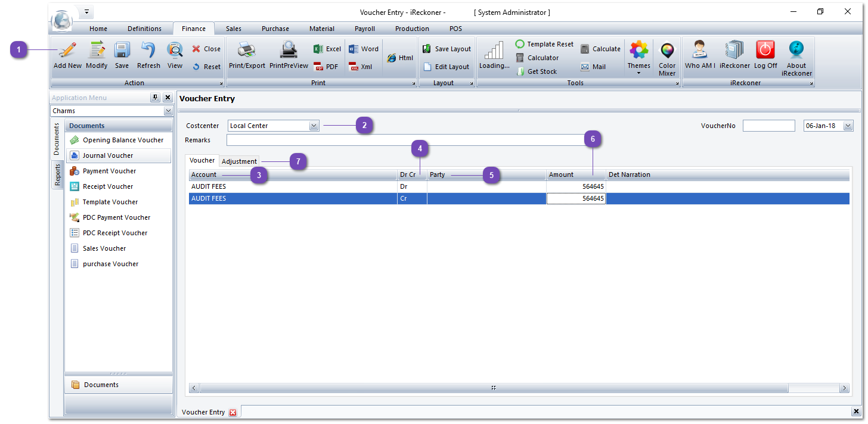Click the Add New icon in ribbon
868x424 pixels.
coord(67,51)
